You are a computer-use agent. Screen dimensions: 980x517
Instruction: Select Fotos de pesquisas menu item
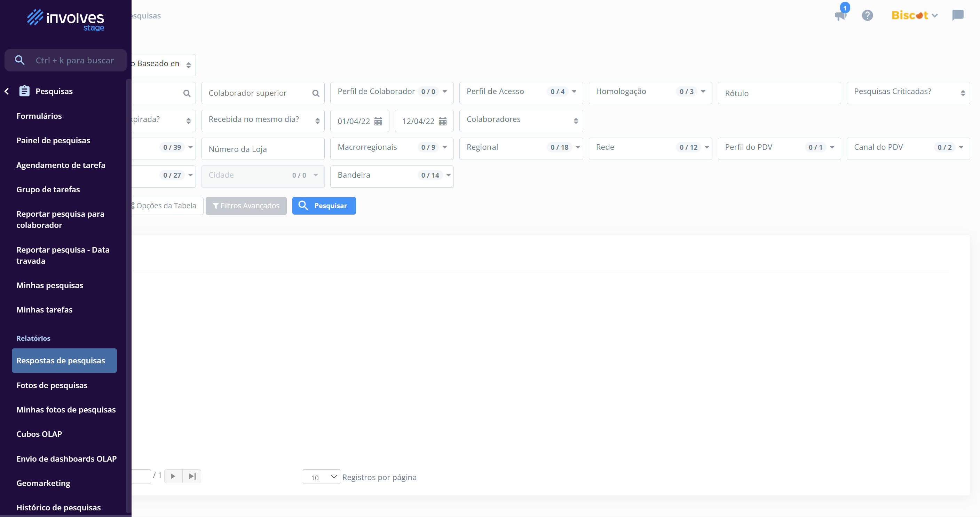(52, 385)
